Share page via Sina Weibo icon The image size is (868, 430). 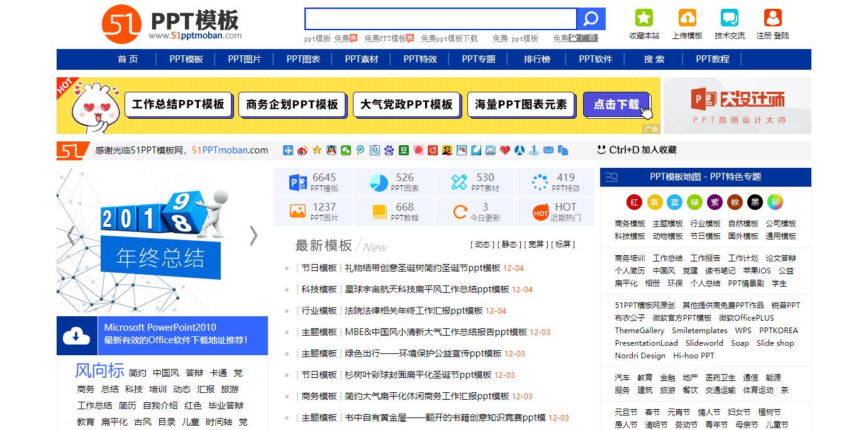(x=302, y=150)
